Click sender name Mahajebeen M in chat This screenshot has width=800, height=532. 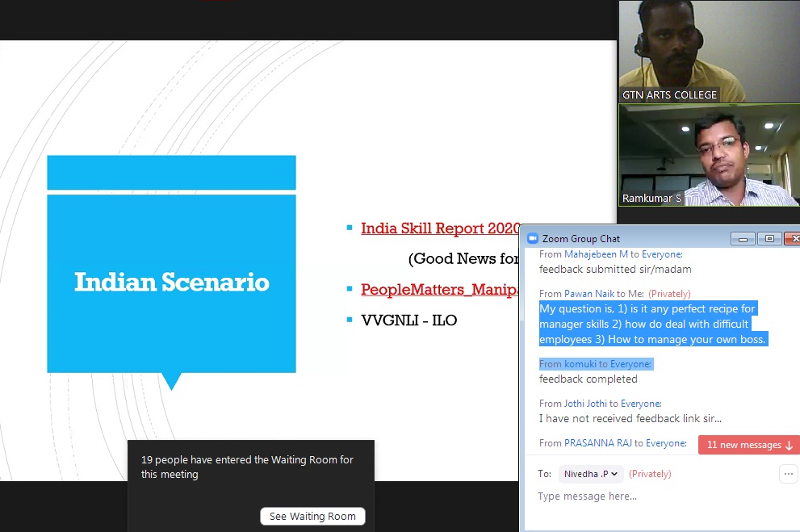click(x=596, y=254)
